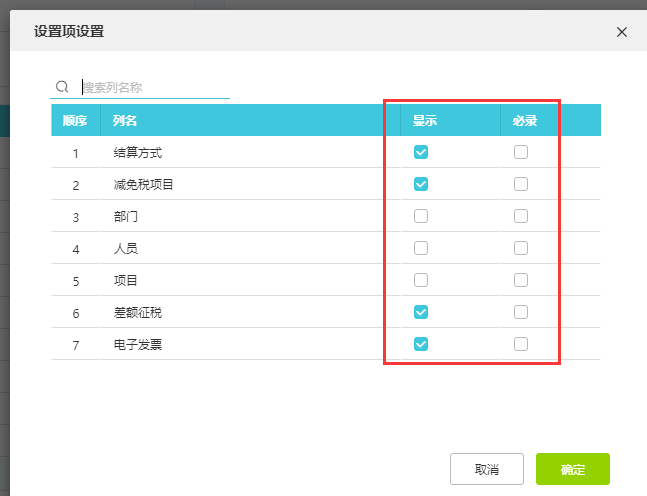Check 必录 for 项目
The image size is (647, 496).
pyautogui.click(x=521, y=280)
